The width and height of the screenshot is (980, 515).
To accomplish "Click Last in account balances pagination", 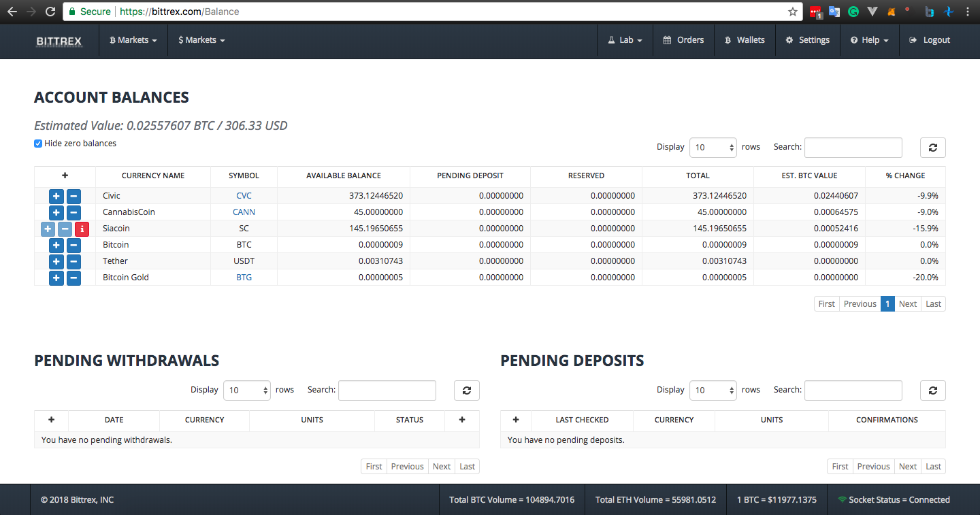I will point(934,304).
